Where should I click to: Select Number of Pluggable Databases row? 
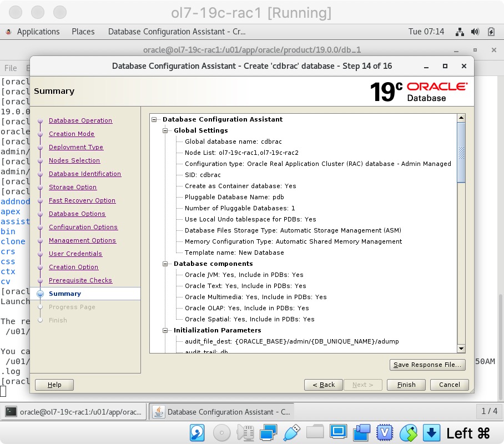point(240,208)
